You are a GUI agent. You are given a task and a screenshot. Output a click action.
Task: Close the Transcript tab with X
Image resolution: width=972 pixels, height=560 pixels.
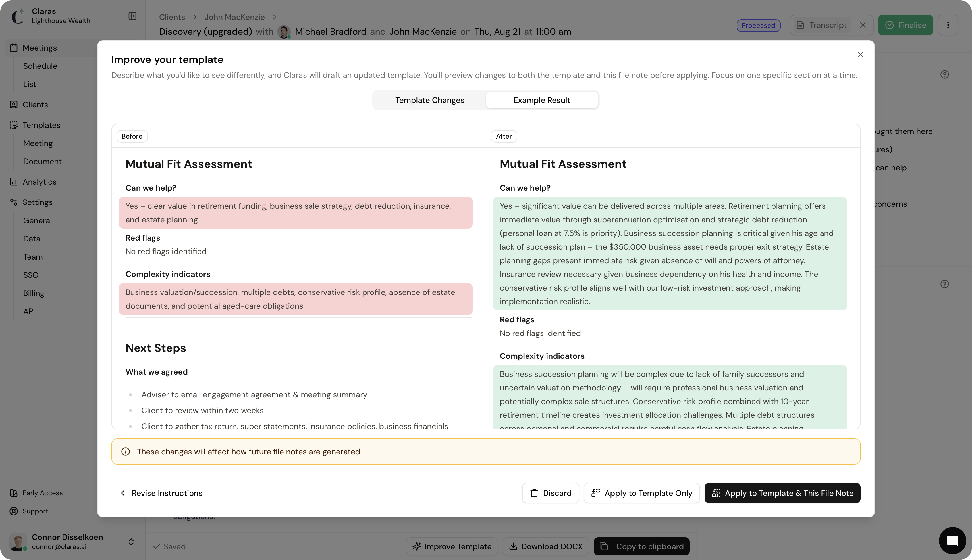(863, 25)
